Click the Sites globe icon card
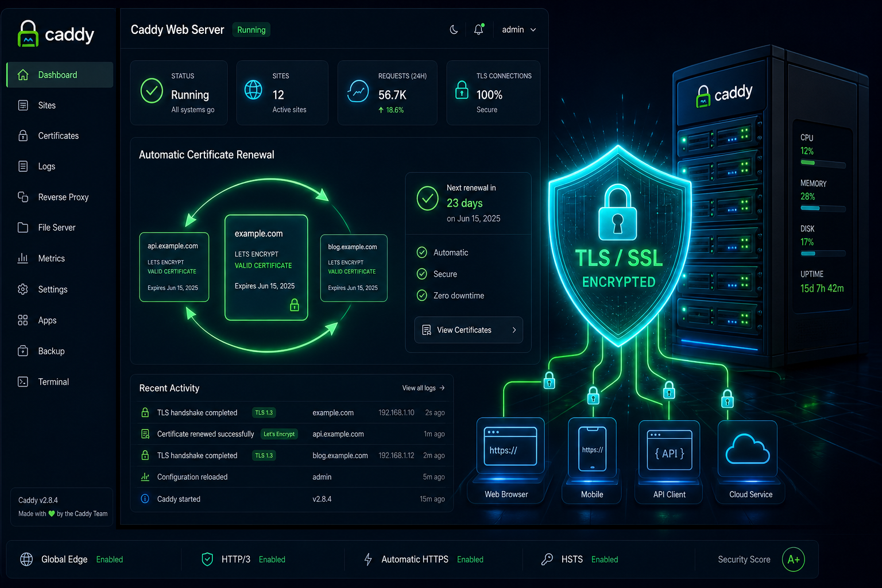 tap(253, 90)
